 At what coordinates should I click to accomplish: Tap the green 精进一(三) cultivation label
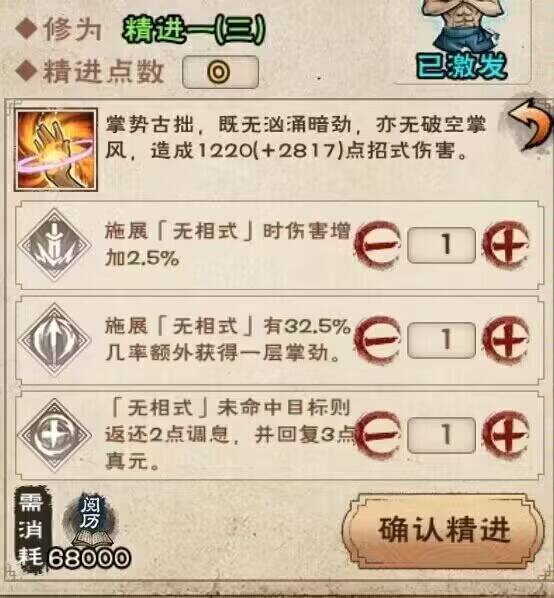tap(193, 31)
